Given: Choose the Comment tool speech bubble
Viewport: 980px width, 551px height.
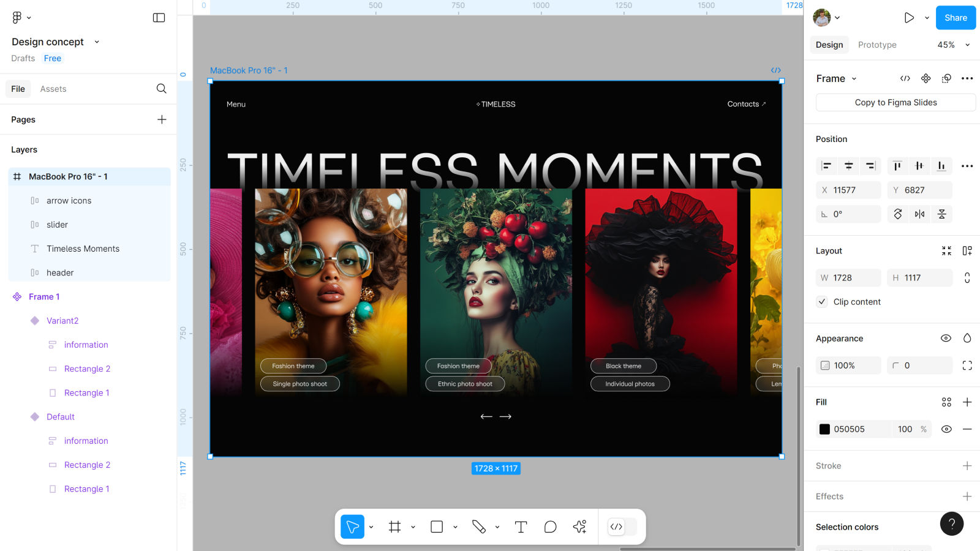Looking at the screenshot, I should pyautogui.click(x=550, y=527).
